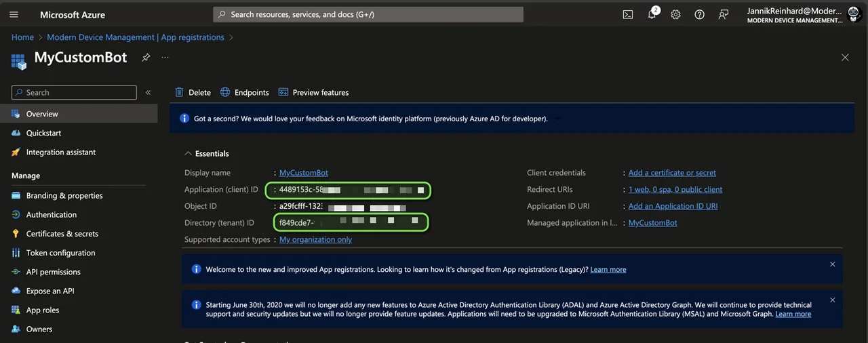Click the Microsoft Azure logo text
Screen dimensions: 868x343
point(73,14)
